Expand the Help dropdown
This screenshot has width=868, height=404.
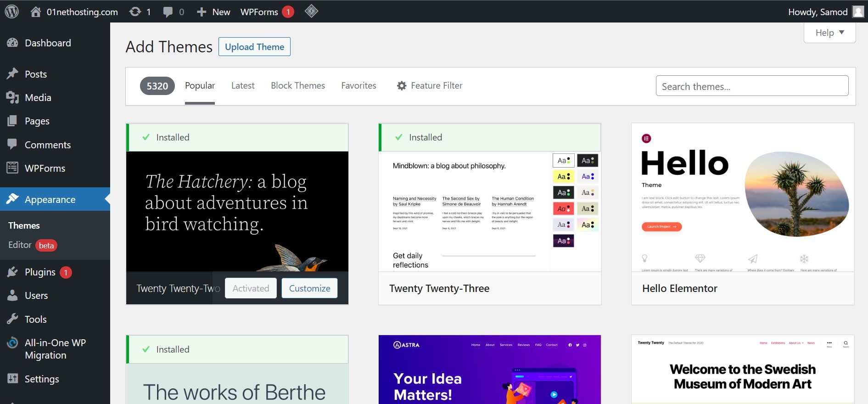point(830,33)
